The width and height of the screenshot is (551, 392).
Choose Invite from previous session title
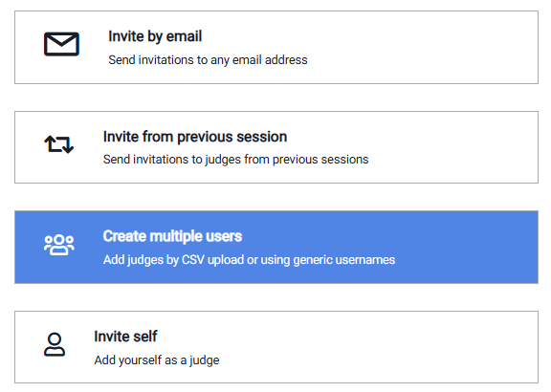click(x=195, y=137)
